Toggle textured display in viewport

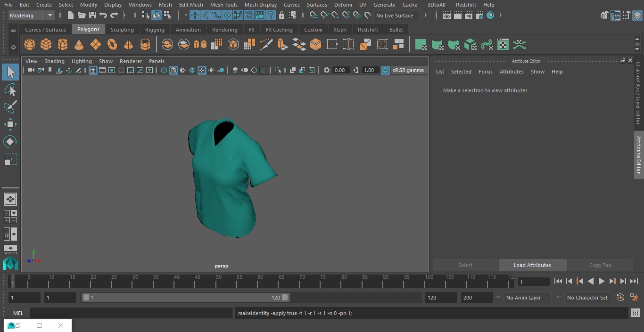pos(202,70)
